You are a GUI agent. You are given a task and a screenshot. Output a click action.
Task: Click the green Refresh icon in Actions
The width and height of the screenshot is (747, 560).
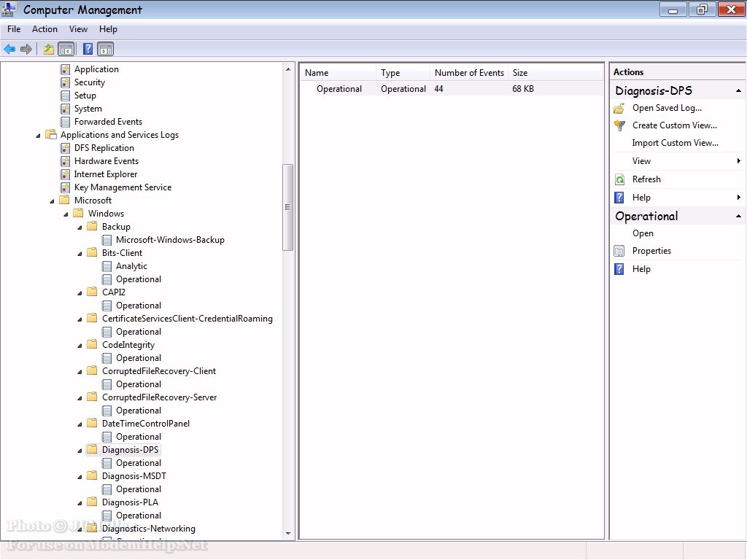pyautogui.click(x=619, y=179)
